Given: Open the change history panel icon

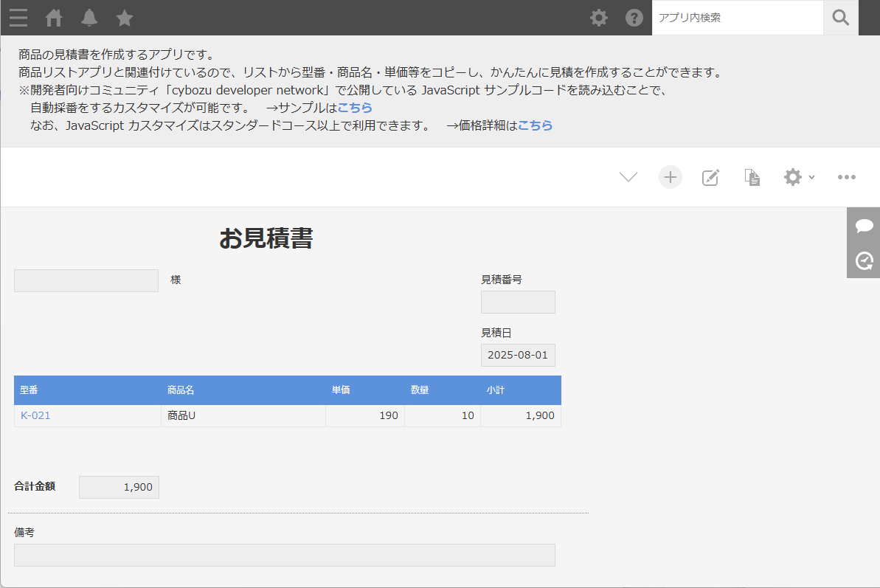Looking at the screenshot, I should pos(865,261).
